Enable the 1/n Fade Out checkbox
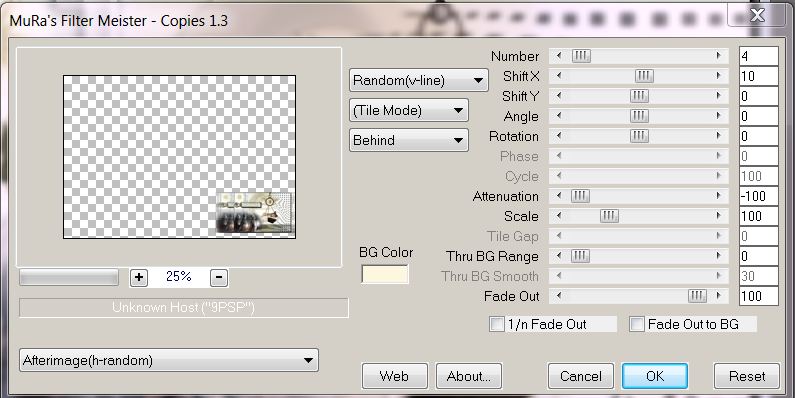The height and width of the screenshot is (398, 795). [496, 324]
